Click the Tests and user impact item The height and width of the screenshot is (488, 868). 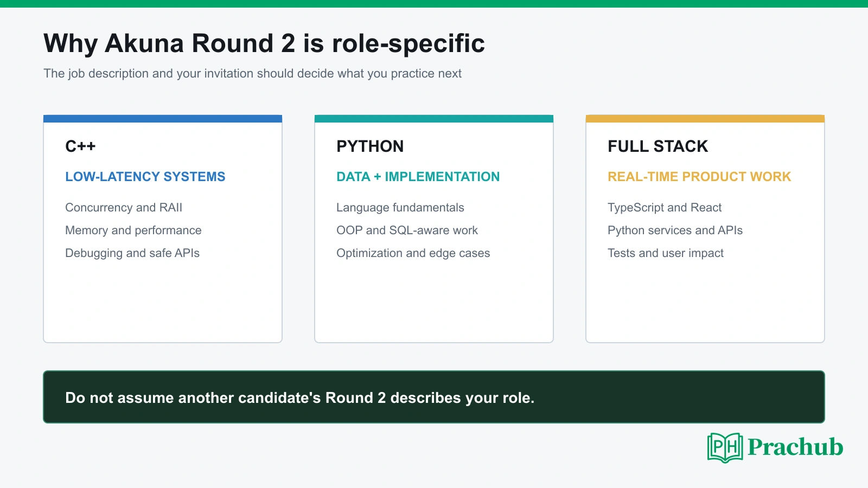666,253
